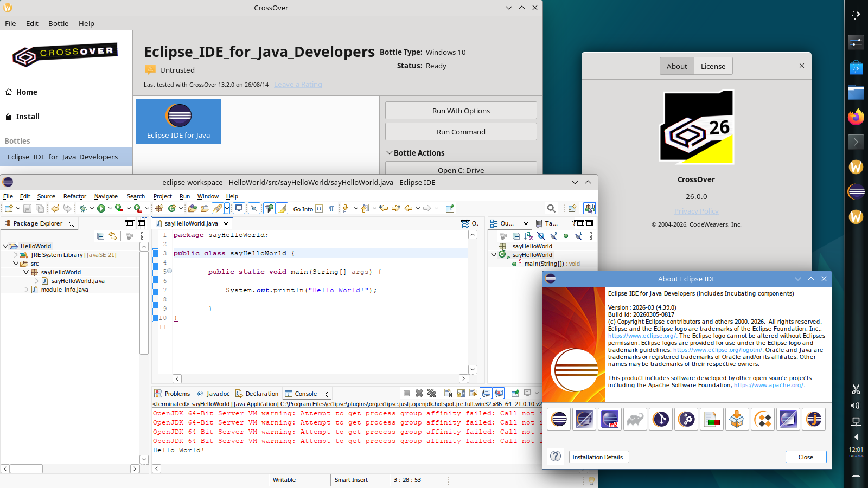Open the Privacy Policy link

pyautogui.click(x=697, y=211)
